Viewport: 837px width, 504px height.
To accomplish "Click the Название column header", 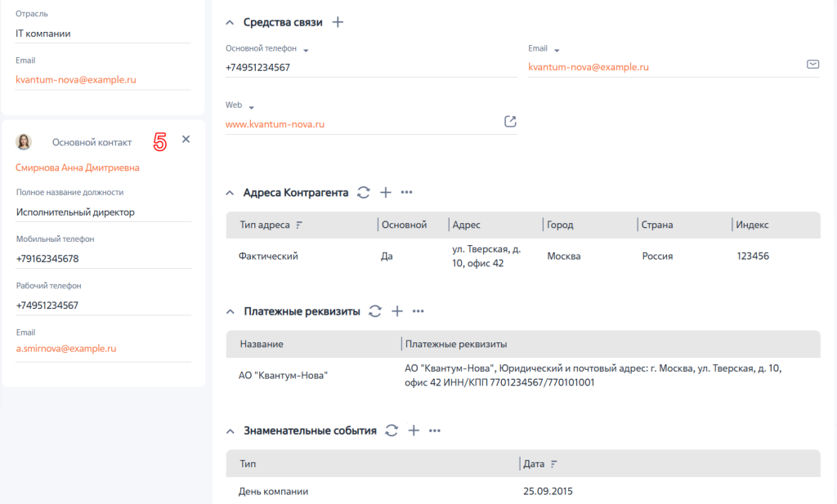I will (262, 344).
